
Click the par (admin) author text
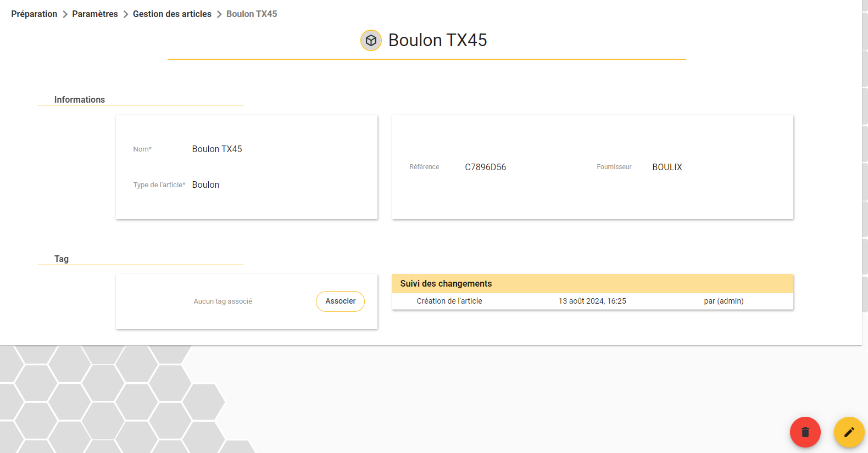click(724, 301)
